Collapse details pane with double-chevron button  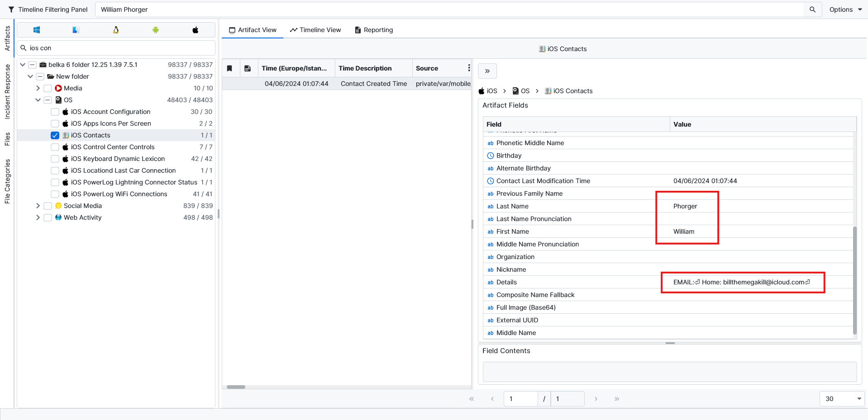(x=487, y=71)
